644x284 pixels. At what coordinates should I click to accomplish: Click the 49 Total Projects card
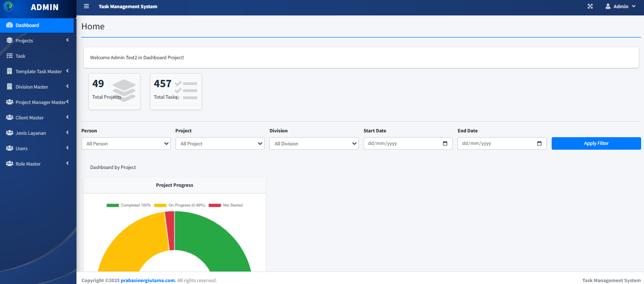coord(114,91)
